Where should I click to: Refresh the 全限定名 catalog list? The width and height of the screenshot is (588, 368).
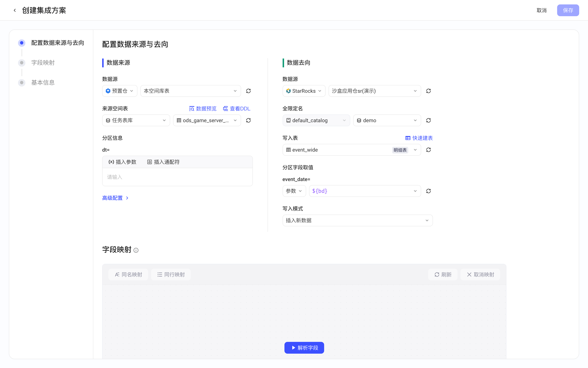coord(428,120)
